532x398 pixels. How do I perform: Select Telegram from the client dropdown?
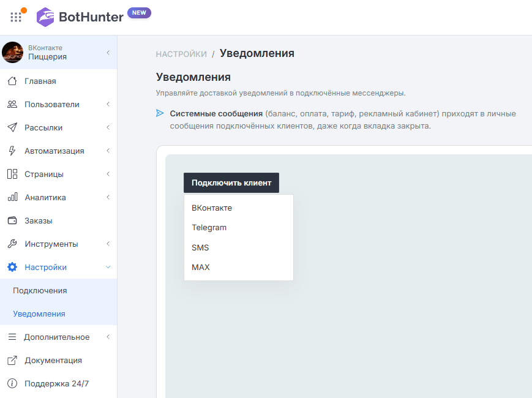239,228
